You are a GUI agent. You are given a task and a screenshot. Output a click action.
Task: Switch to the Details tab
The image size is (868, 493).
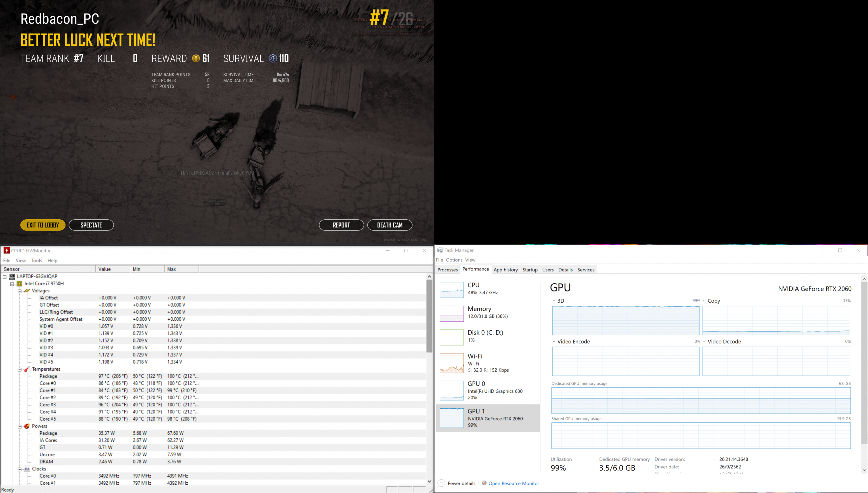(565, 270)
